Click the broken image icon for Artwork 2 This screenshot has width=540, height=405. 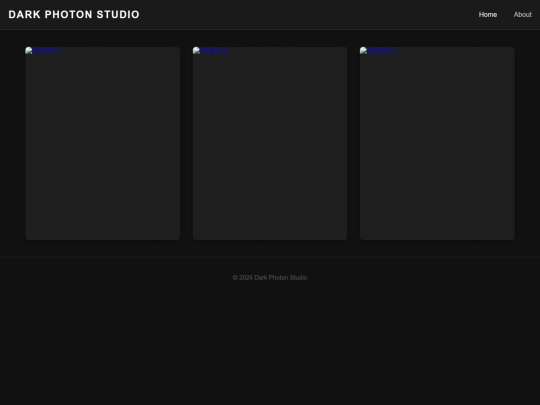tap(196, 51)
